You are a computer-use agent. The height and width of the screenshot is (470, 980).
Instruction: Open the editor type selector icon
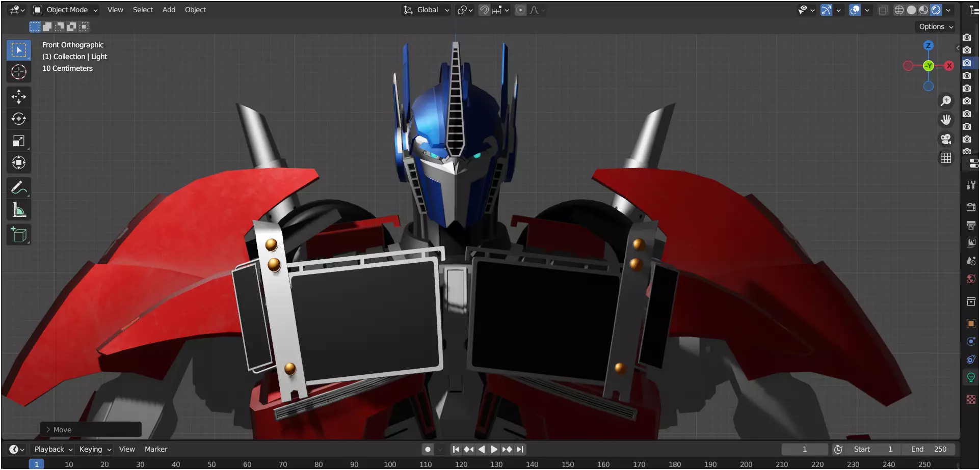pos(17,10)
